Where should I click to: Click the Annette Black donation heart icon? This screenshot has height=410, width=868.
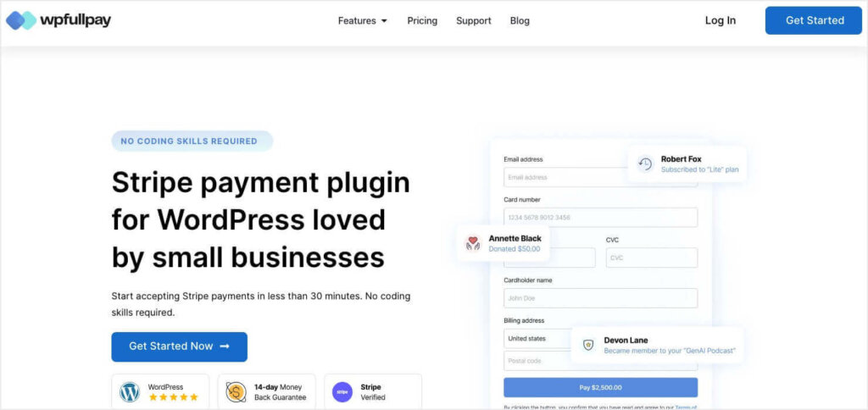coord(473,243)
